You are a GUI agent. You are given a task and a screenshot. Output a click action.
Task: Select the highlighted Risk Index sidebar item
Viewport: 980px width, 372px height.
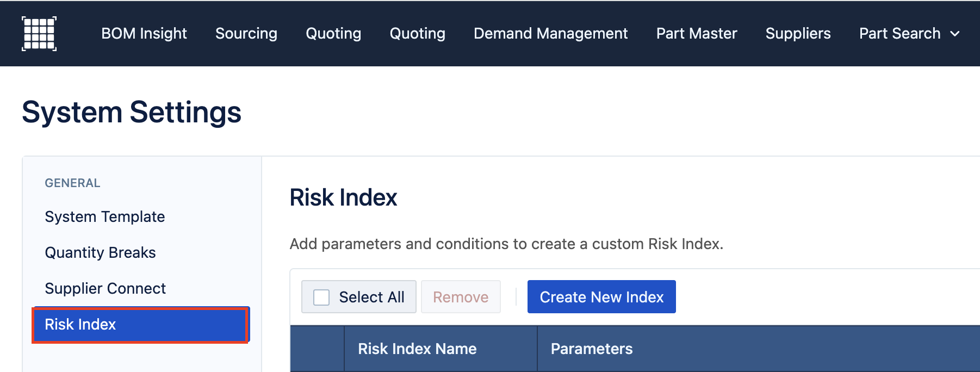pos(140,325)
